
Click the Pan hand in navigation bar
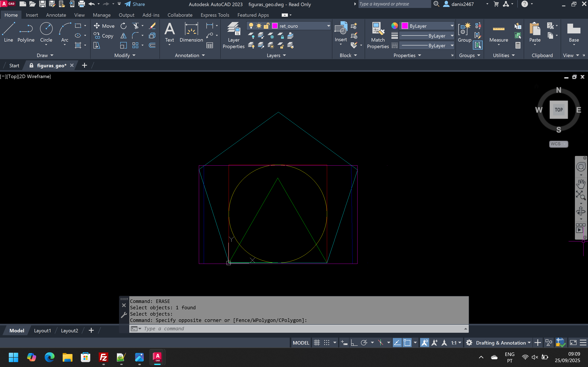tap(581, 184)
